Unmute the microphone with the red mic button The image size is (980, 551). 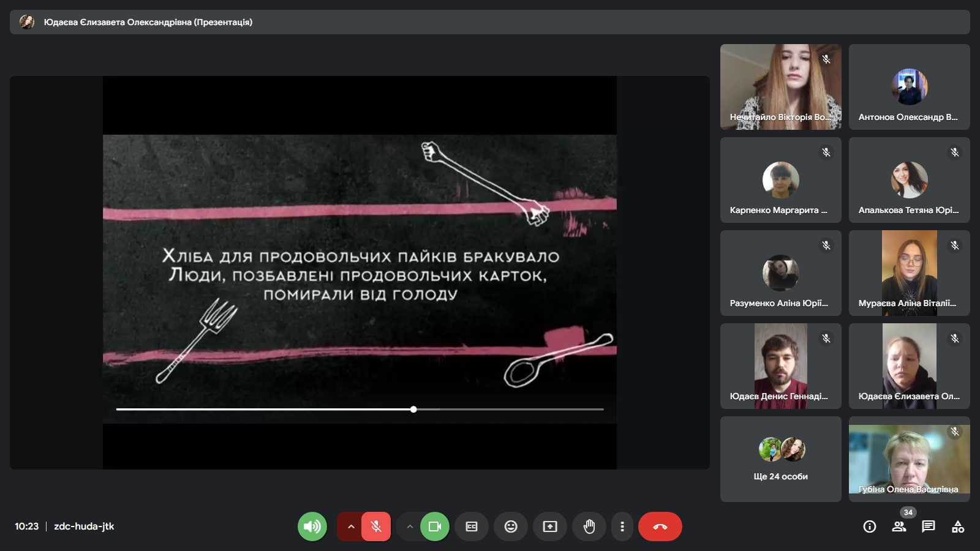click(376, 527)
